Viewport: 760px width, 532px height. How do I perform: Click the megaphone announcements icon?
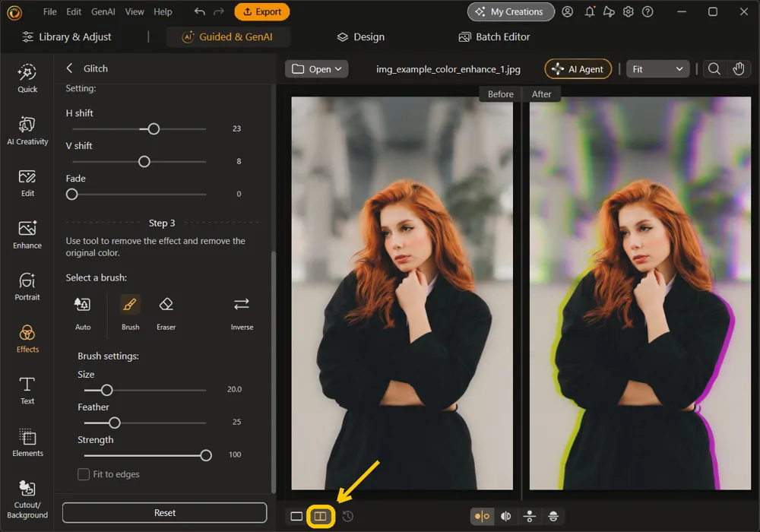[x=609, y=11]
